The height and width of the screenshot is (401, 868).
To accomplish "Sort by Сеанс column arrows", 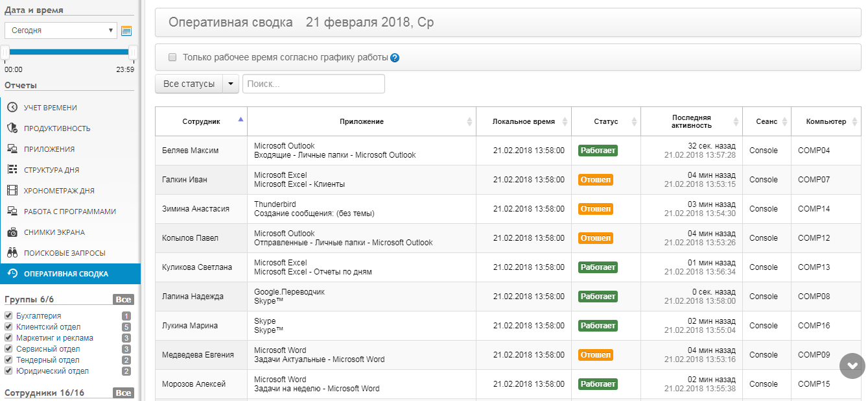I will [x=785, y=121].
